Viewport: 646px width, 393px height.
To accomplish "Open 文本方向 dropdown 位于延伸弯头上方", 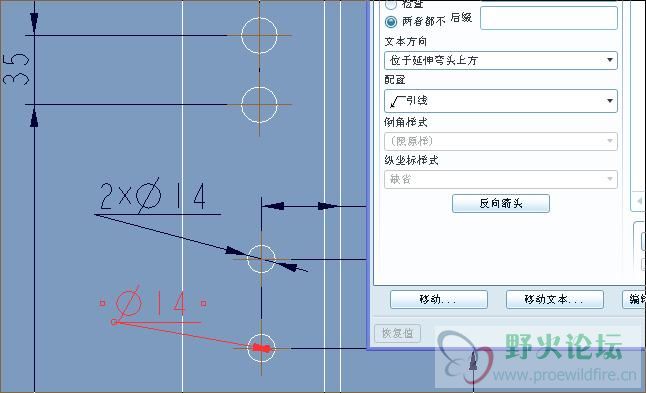I will [501, 61].
